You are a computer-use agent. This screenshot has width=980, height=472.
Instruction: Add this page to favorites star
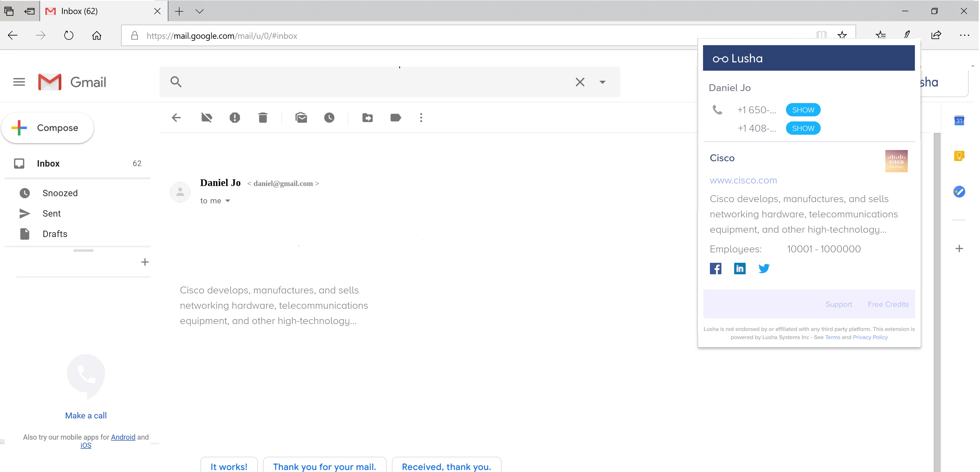click(842, 35)
